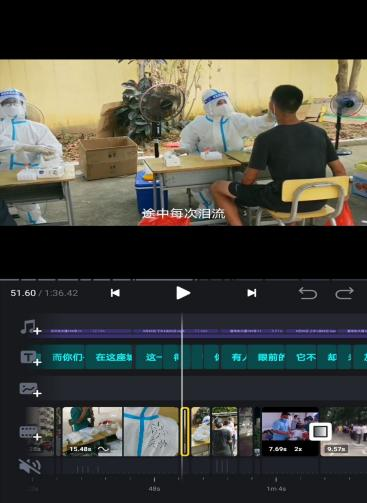Play the video preview

(x=183, y=293)
